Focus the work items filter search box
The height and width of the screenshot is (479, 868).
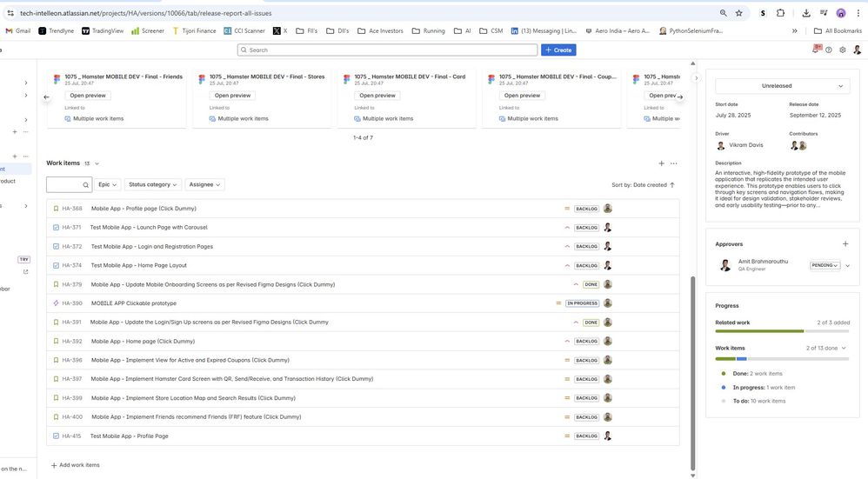coord(69,185)
